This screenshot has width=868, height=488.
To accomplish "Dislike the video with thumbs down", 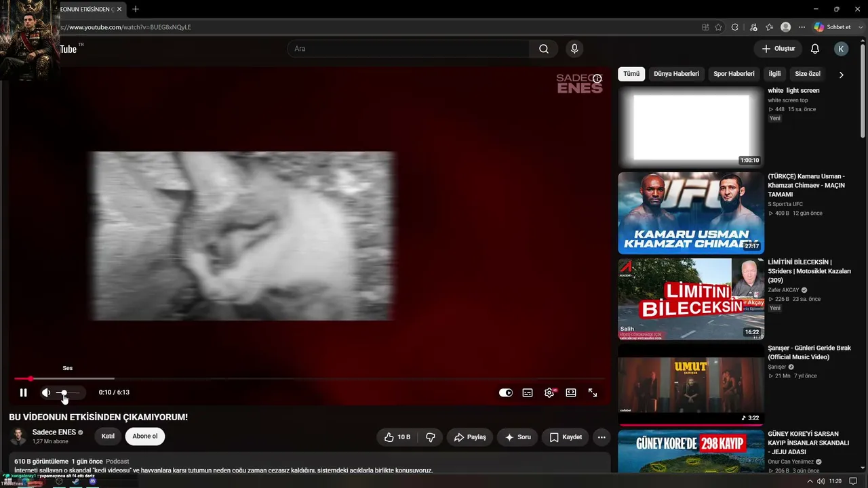I will tap(431, 437).
